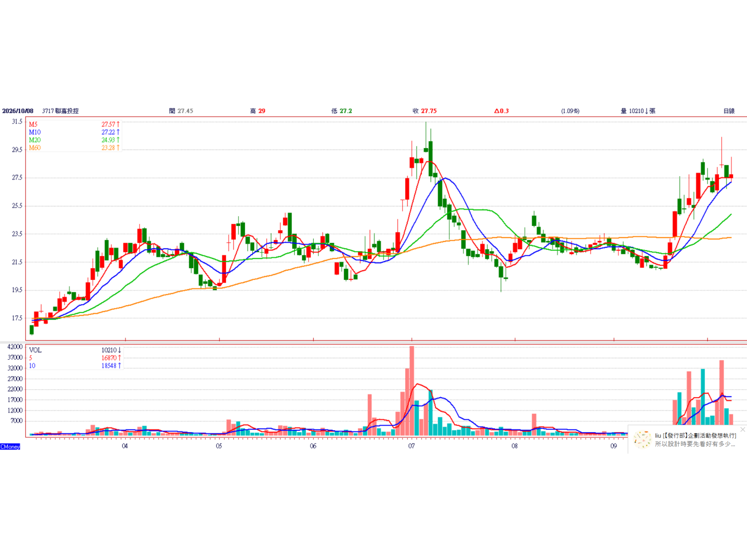The height and width of the screenshot is (560, 747).
Task: Click the 04 month marker on time axis
Action: pos(125,446)
